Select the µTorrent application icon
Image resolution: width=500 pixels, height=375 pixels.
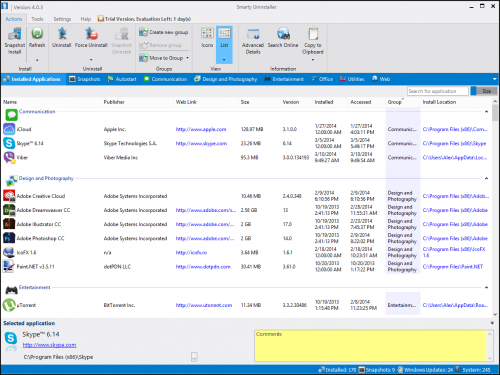pos(9,305)
